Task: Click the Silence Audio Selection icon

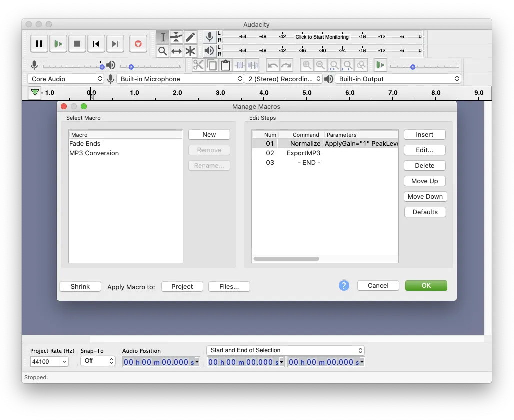Action: pos(253,65)
